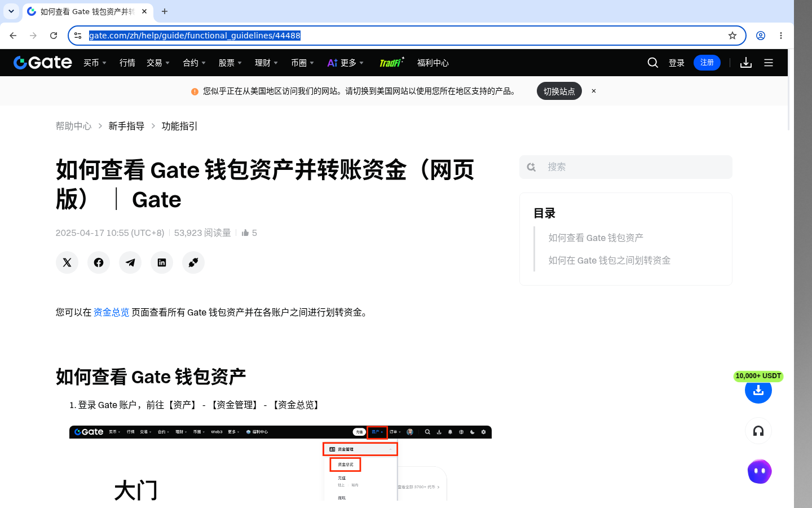Open customer support headset icon
Image resolution: width=812 pixels, height=508 pixels.
point(758,431)
